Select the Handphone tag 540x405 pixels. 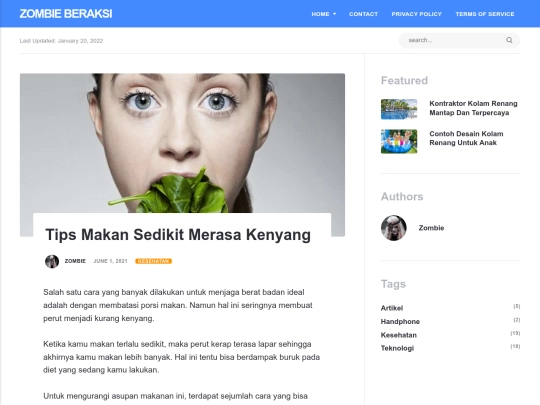(x=400, y=321)
